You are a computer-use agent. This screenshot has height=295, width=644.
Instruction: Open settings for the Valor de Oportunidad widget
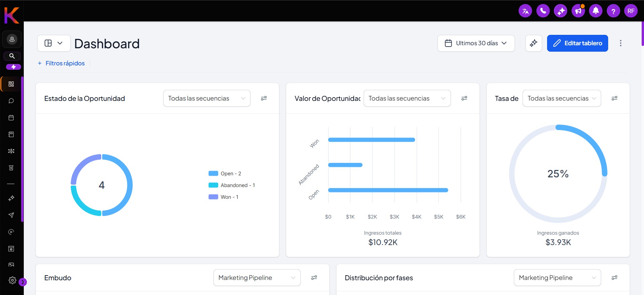coord(464,98)
